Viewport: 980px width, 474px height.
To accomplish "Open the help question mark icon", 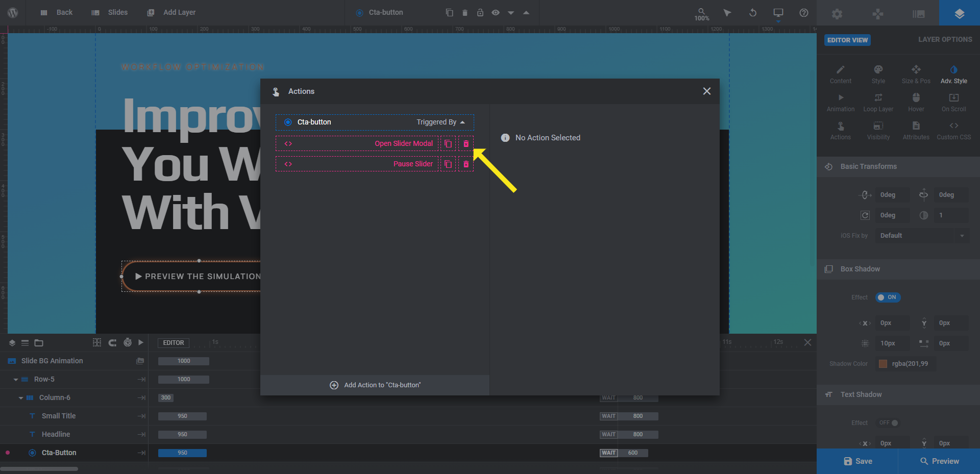I will 804,13.
